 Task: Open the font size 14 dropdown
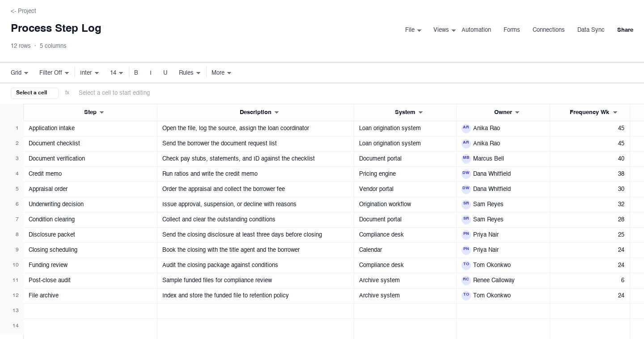pos(117,72)
